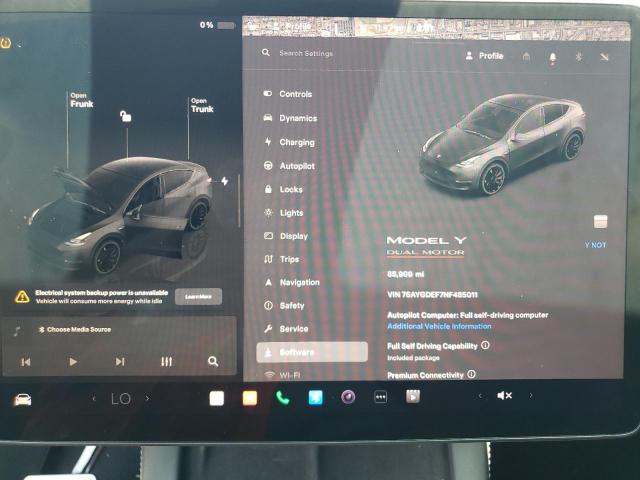The width and height of the screenshot is (640, 480).
Task: Tap info icon beside Full Self Driving Capability
Action: point(485,345)
